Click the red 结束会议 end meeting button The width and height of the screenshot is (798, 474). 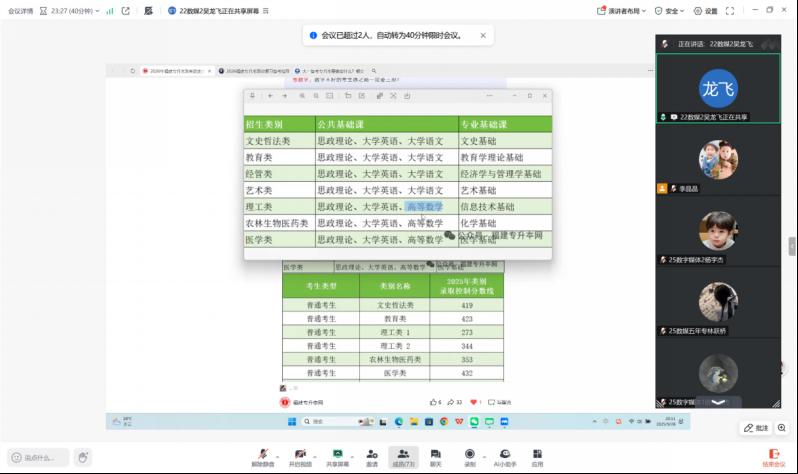click(x=774, y=457)
